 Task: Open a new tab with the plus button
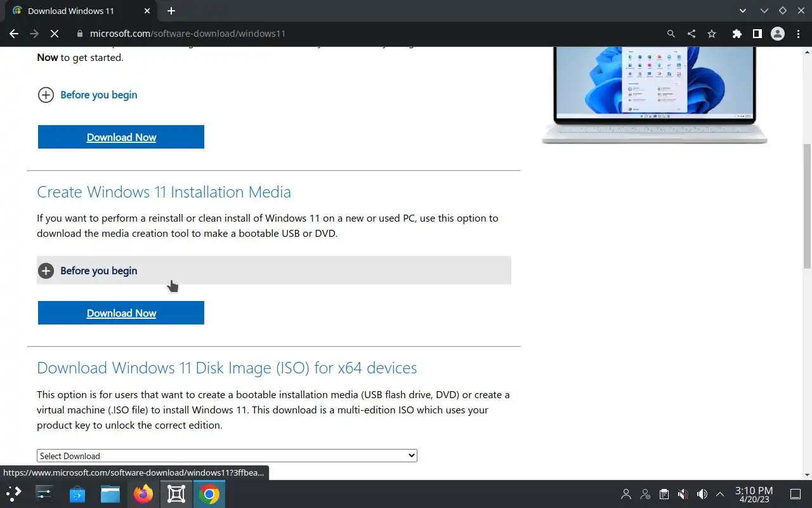click(x=171, y=11)
